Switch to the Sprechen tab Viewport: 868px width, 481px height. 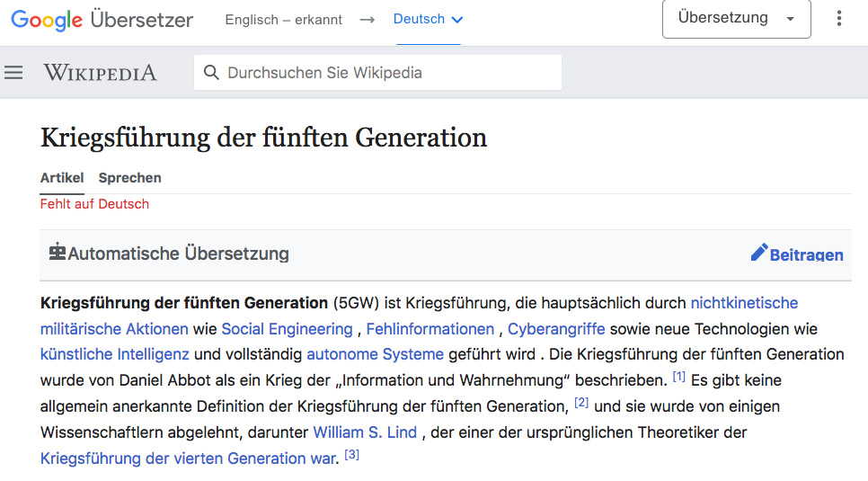tap(130, 178)
